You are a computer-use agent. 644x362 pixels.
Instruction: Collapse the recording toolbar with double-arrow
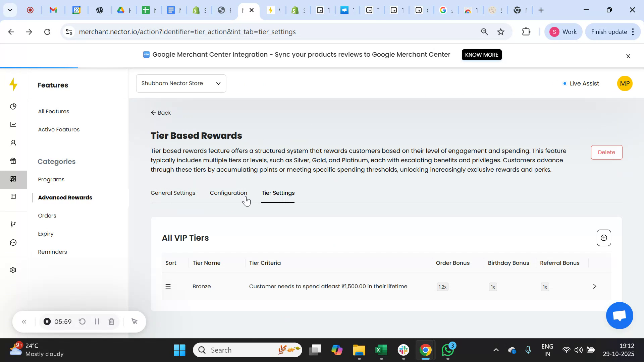pos(24,321)
